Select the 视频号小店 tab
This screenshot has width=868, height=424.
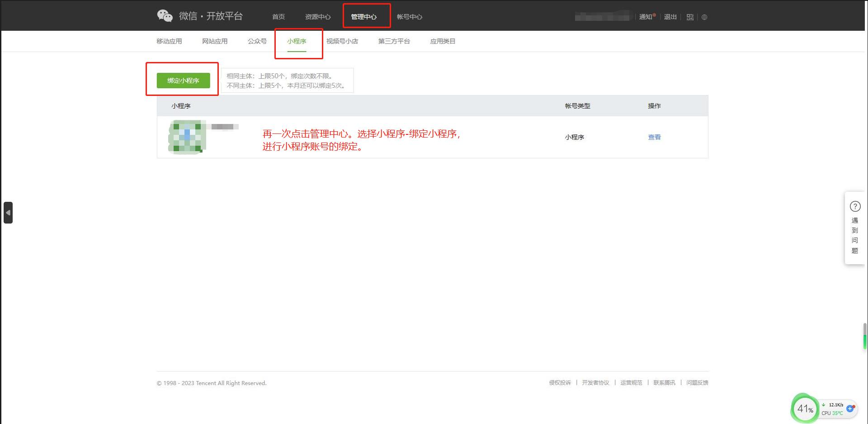pos(342,41)
